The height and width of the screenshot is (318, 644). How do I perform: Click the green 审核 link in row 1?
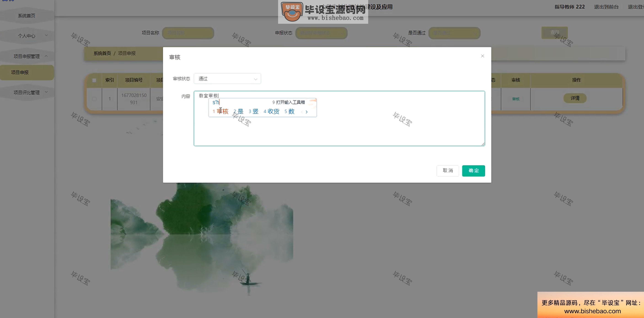coord(516,99)
